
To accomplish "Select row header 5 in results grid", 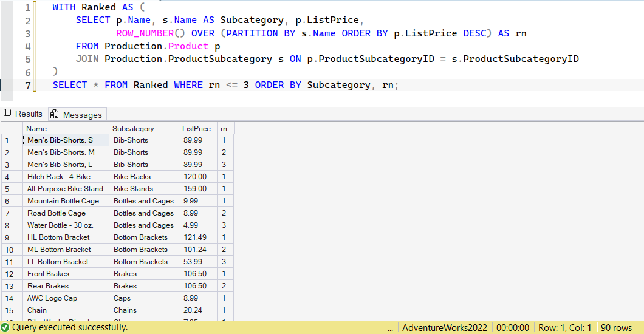I will click(12, 189).
